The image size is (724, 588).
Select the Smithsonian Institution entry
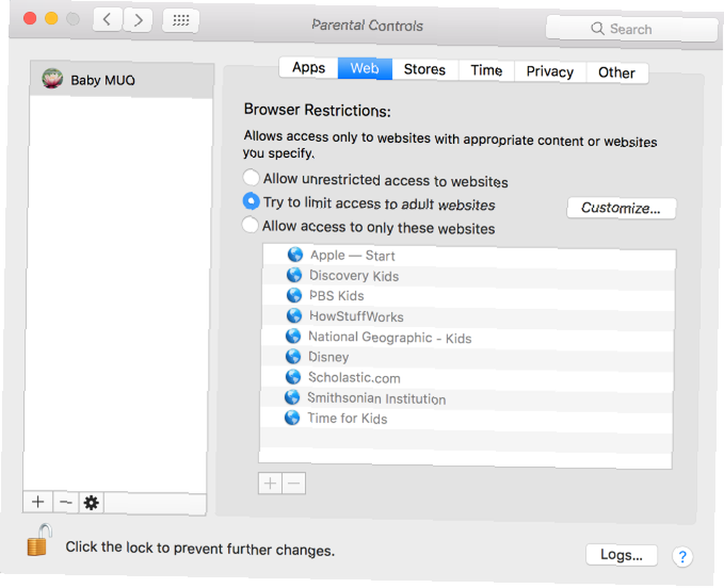[466, 398]
